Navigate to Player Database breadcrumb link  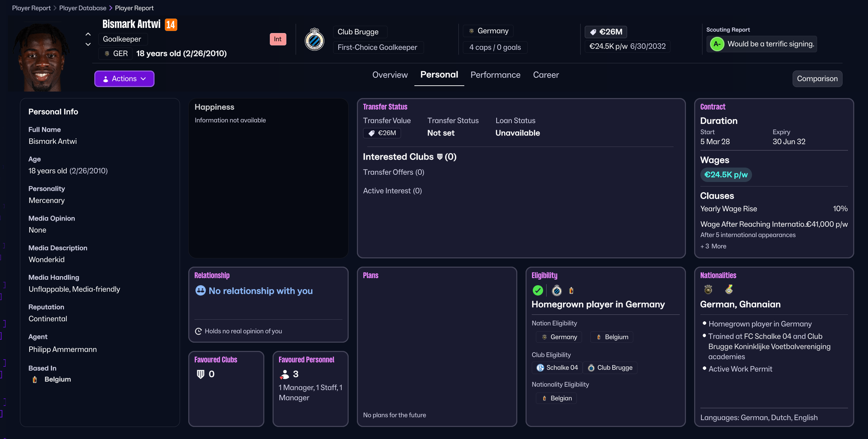tap(83, 8)
